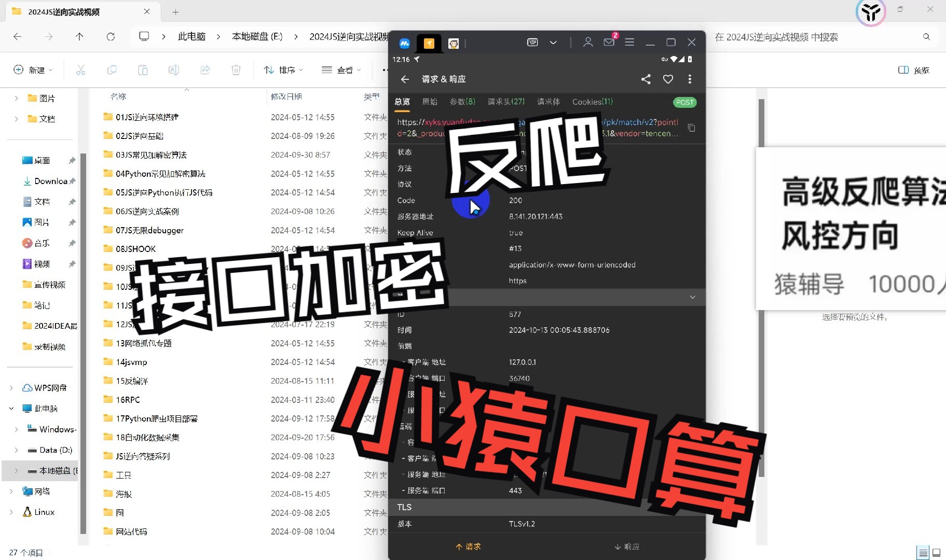Select 2024IDEA folder in sidebar
The width and height of the screenshot is (946, 560).
(56, 326)
